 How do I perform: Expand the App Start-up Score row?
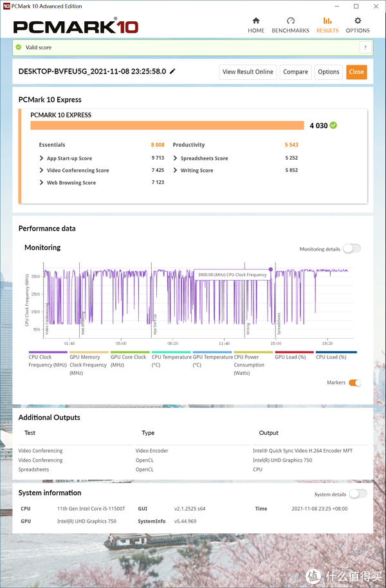[x=42, y=158]
